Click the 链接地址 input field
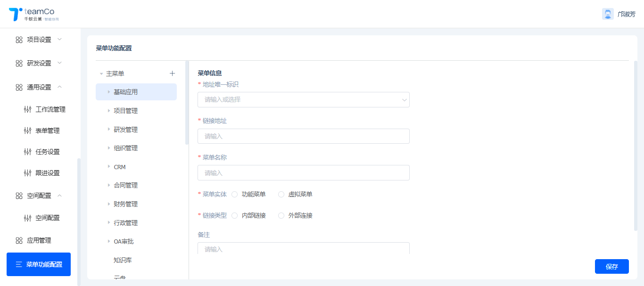Screen dimensions: 644x286 [304, 136]
